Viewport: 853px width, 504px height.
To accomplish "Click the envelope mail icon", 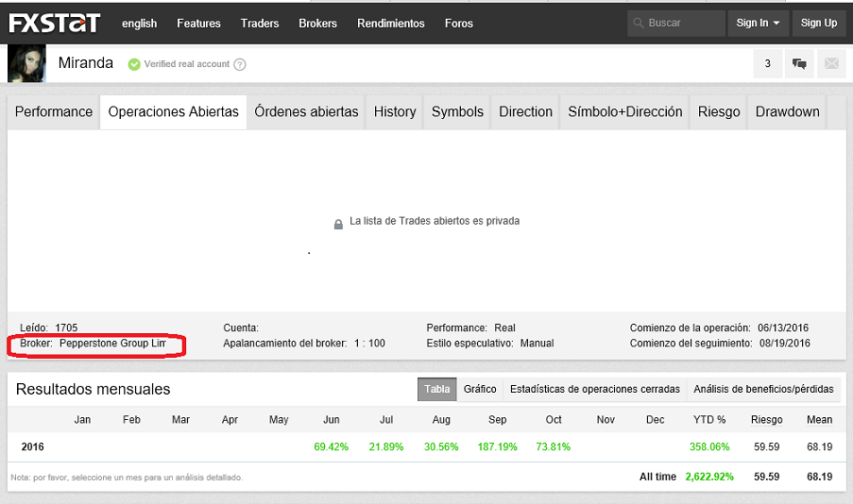I will pyautogui.click(x=831, y=64).
